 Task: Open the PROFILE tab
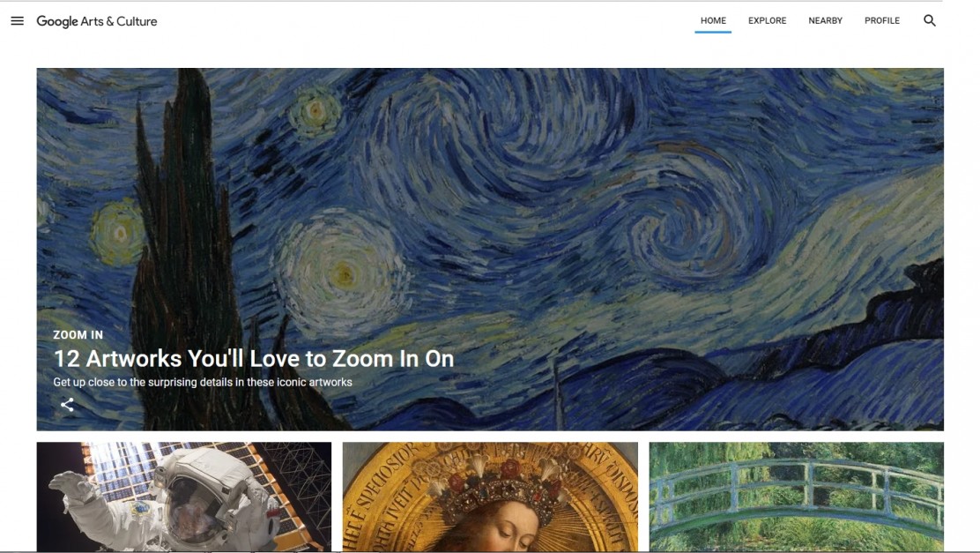pyautogui.click(x=882, y=20)
